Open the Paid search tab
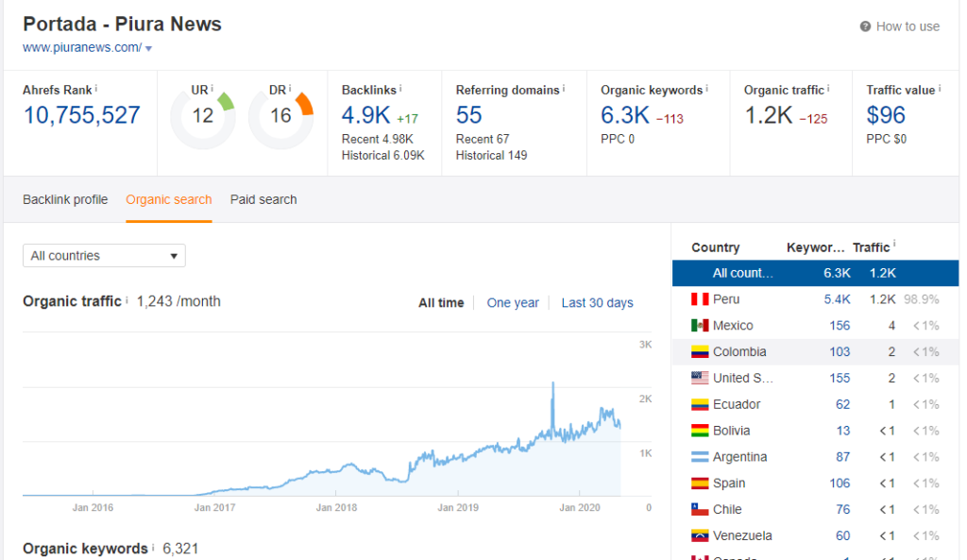This screenshot has height=560, width=967. (263, 199)
